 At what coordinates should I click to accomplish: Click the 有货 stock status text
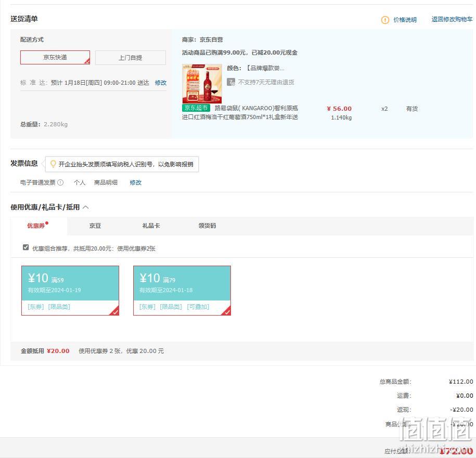click(412, 109)
